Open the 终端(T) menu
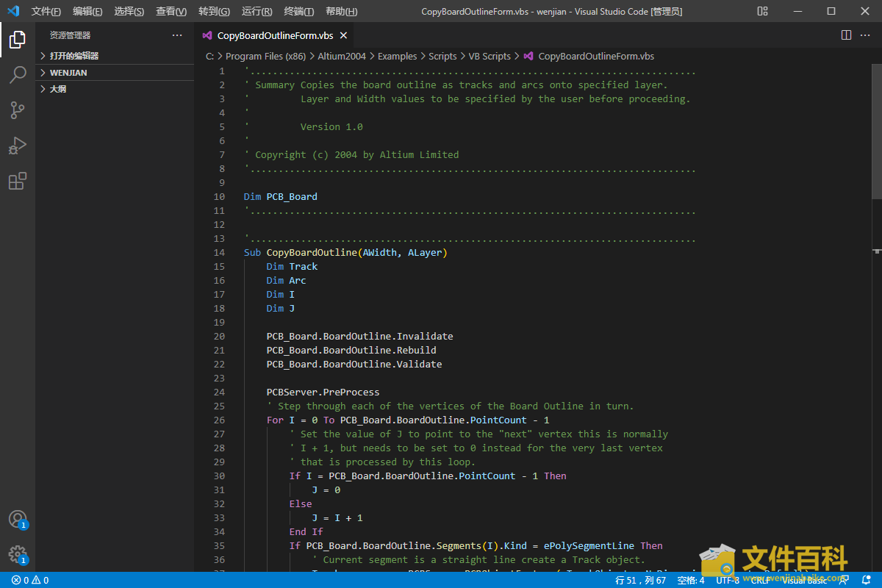 [x=299, y=11]
